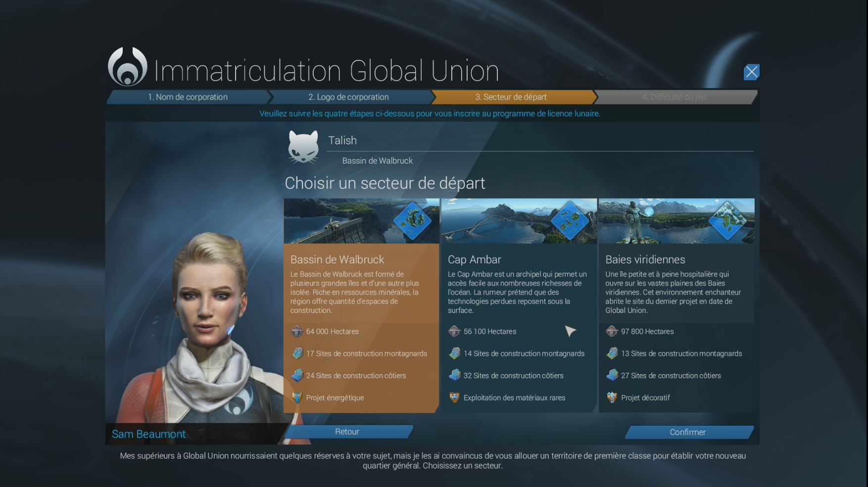Click the '97 800 Hectares' text
Image resolution: width=868 pixels, height=487 pixels.
[x=647, y=331]
